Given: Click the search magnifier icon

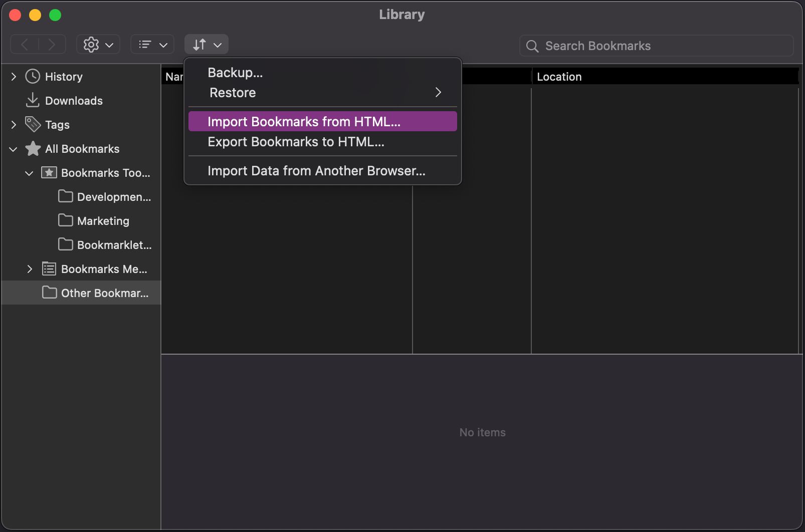Looking at the screenshot, I should [x=532, y=46].
